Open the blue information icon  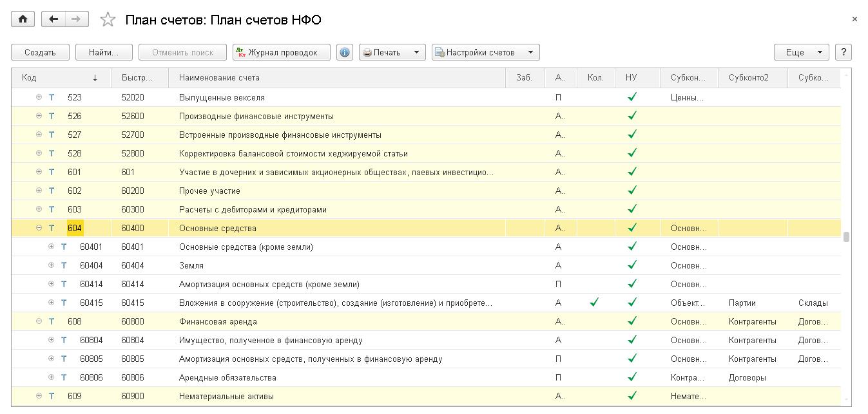pyautogui.click(x=345, y=53)
